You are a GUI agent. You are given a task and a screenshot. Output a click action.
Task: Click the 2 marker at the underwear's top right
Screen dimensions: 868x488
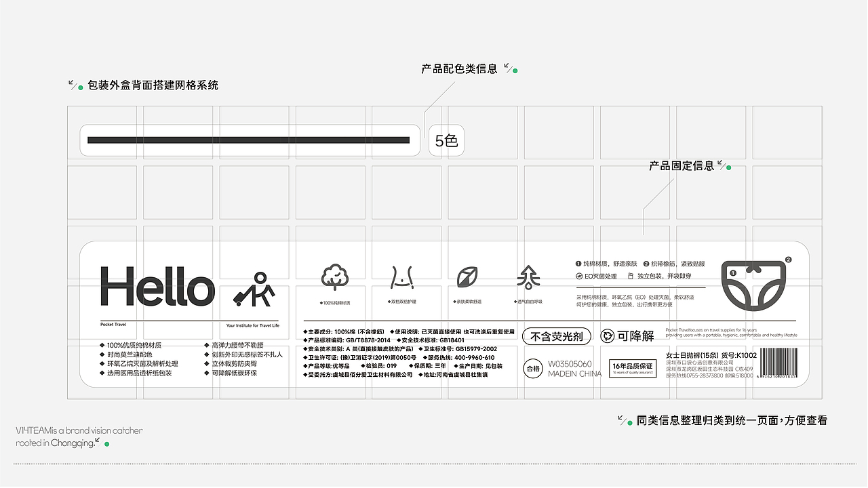tap(788, 260)
